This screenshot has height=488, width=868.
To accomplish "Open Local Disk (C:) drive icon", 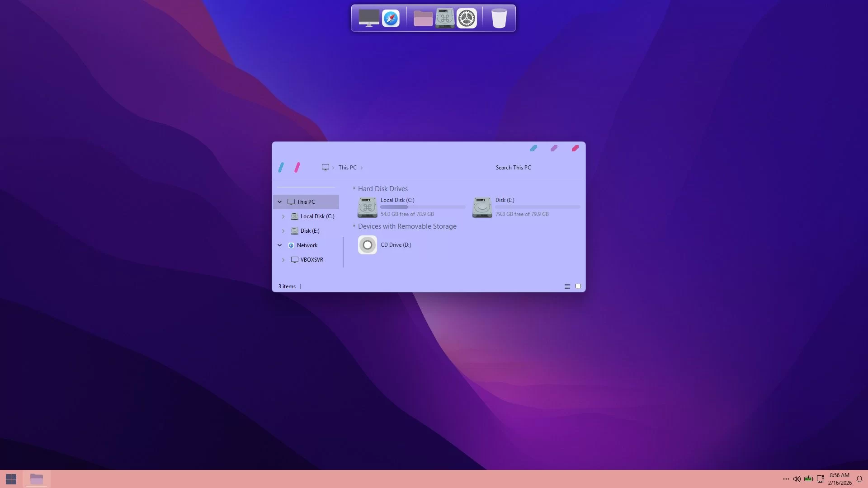I will coord(368,207).
